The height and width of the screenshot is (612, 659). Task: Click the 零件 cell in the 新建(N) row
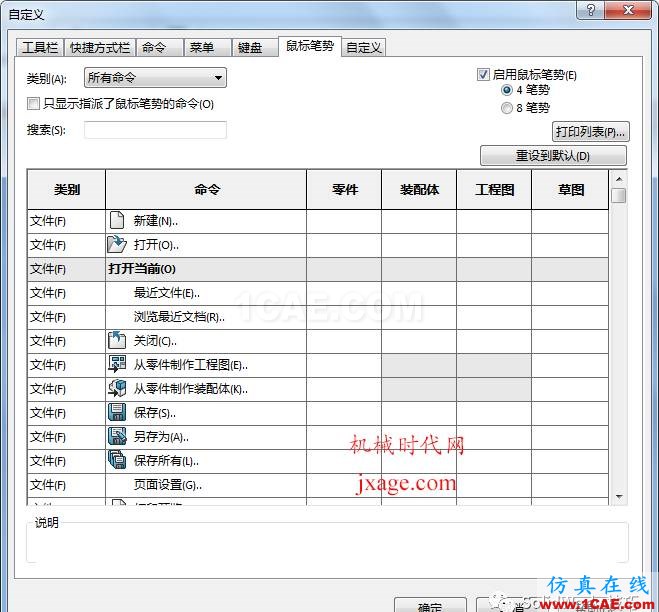(x=344, y=221)
